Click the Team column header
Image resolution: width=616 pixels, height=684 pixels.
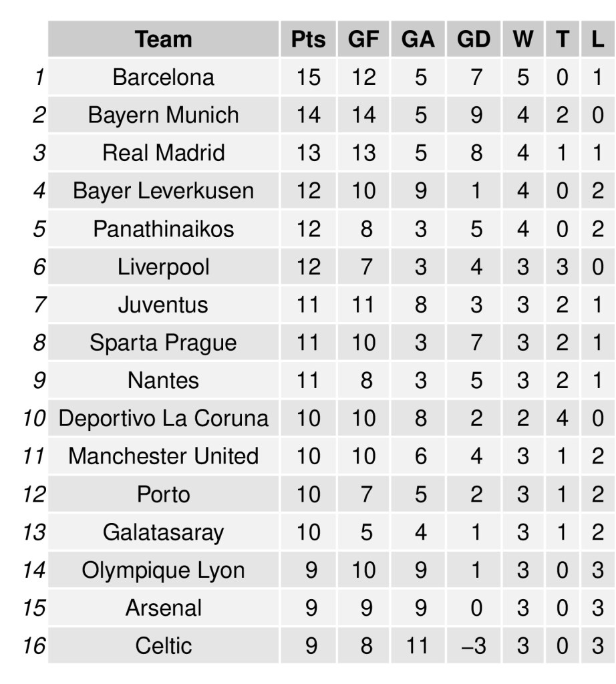[164, 39]
